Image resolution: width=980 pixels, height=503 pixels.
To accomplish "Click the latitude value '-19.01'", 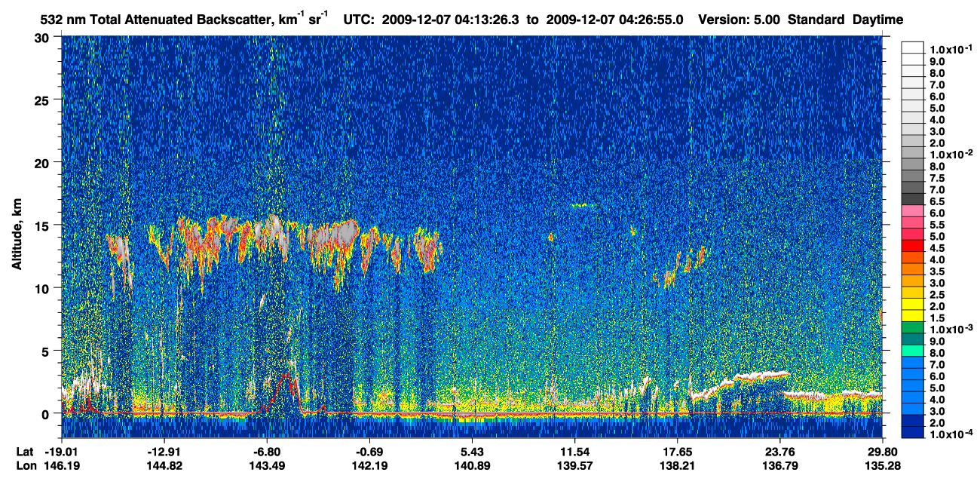I will (62, 452).
